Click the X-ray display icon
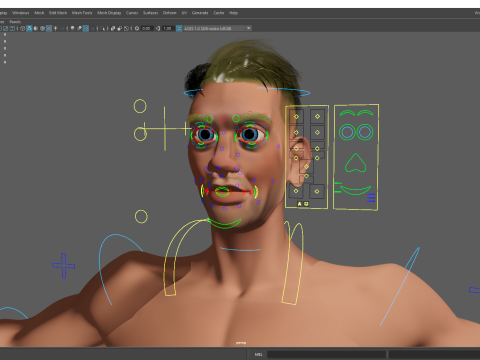 coord(113,28)
